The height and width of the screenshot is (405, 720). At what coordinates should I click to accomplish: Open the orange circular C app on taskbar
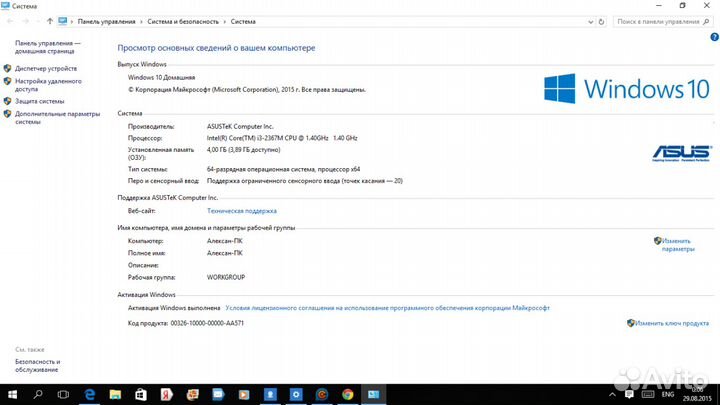pyautogui.click(x=322, y=394)
